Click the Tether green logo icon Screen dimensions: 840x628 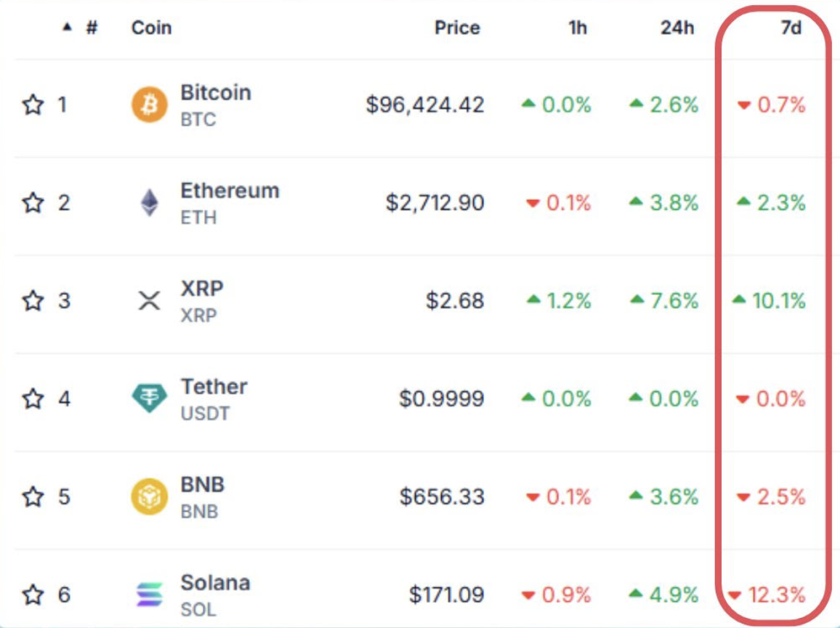[150, 398]
